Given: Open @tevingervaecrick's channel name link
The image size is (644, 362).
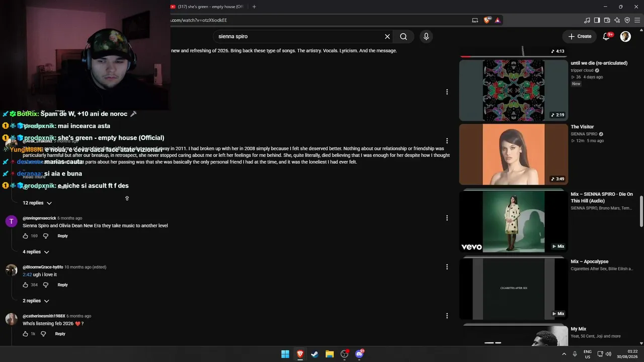Looking at the screenshot, I should pyautogui.click(x=39, y=218).
